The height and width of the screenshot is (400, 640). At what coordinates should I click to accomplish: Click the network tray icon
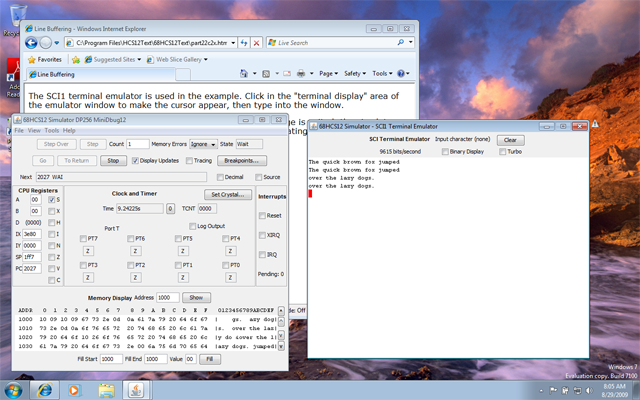pos(577,390)
